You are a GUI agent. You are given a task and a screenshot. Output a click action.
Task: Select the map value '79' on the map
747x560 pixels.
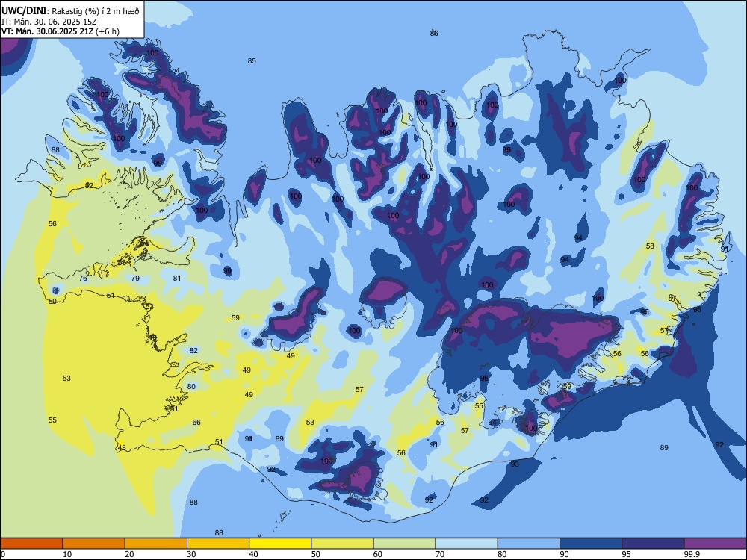[x=135, y=278]
